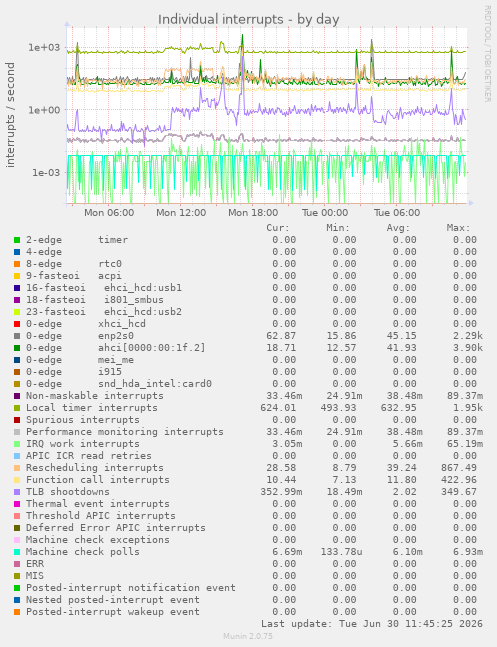Click the Munin 2.0.75 footer text
497x647 pixels.
pyautogui.click(x=248, y=636)
